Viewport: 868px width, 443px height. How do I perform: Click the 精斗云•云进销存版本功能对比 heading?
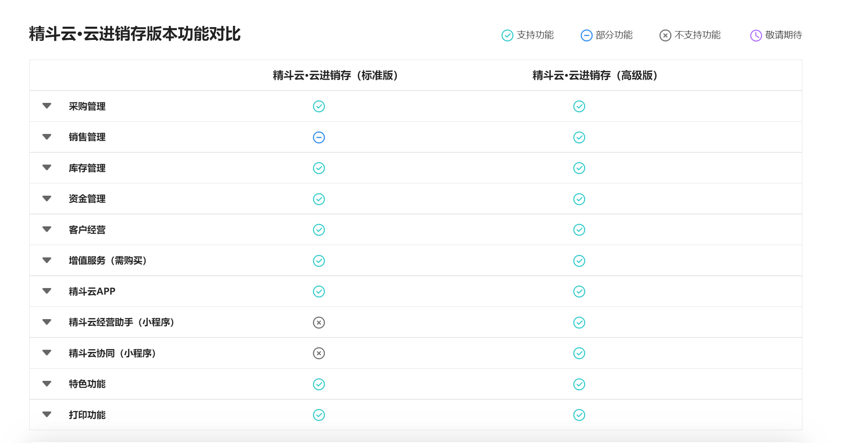click(135, 34)
